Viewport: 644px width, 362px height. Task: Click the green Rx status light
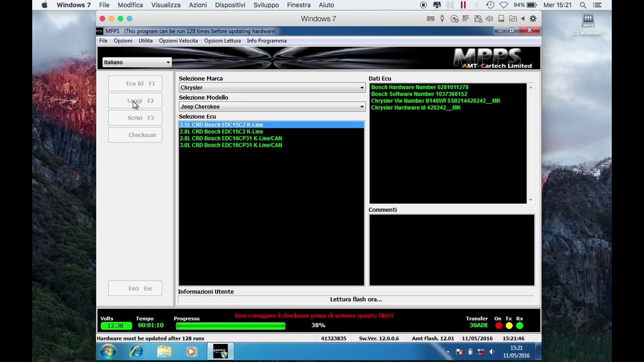point(520,326)
